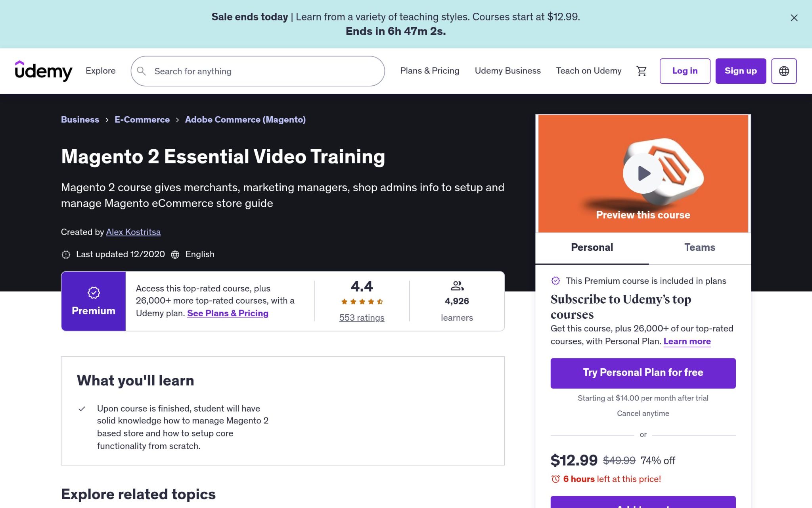Click the Cancel anytime text

pos(643,414)
